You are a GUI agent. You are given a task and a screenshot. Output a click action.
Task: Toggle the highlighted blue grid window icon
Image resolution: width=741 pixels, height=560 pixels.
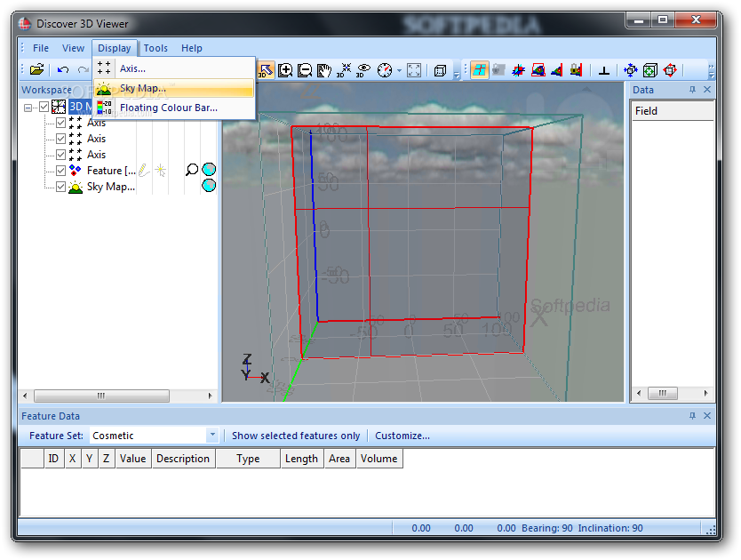tap(479, 70)
